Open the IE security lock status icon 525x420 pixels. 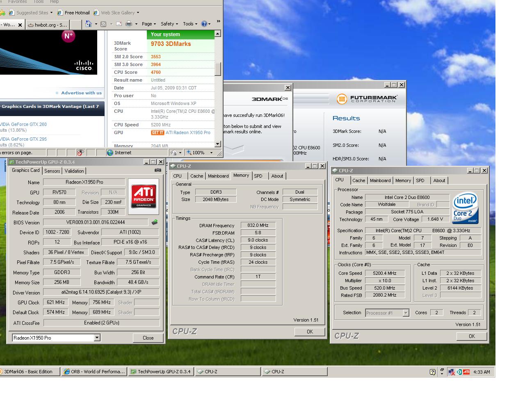click(174, 153)
